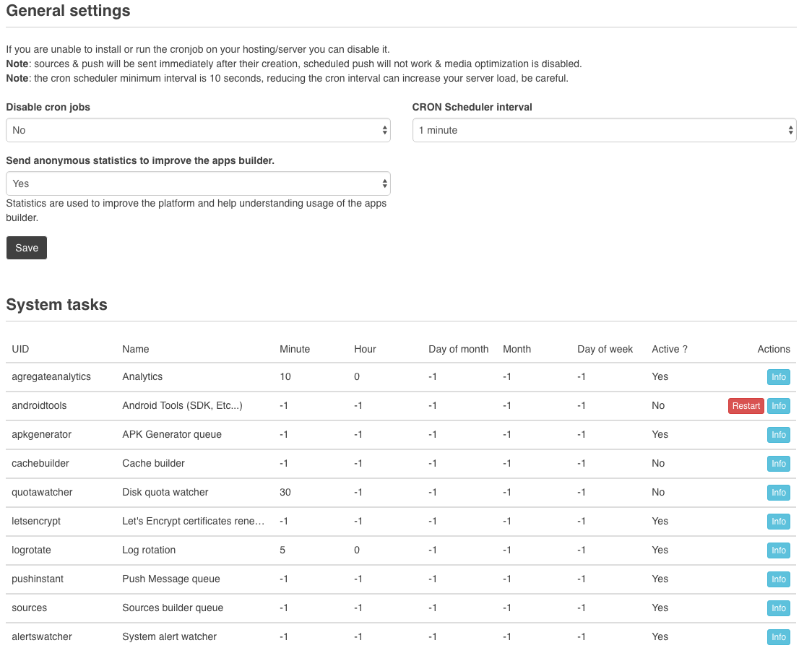812x648 pixels.
Task: View Info for APK Generator queue
Action: click(778, 435)
